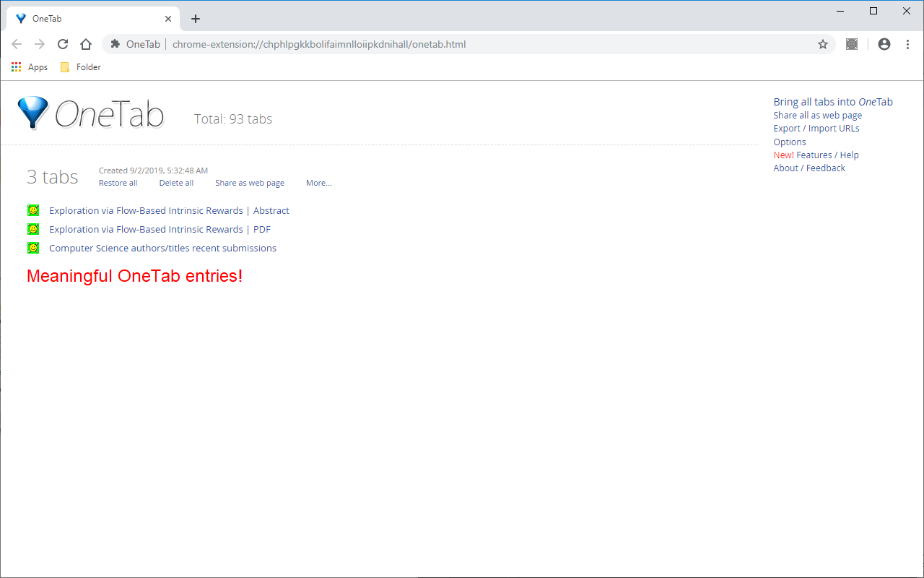Click Bring all tabs into OneTab

833,102
